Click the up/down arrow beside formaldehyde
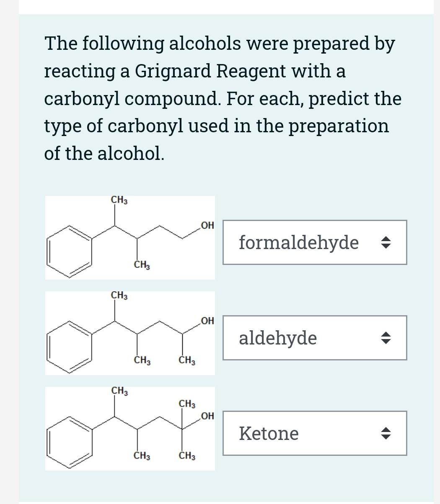Viewport: 440px width, 504px height. click(386, 242)
